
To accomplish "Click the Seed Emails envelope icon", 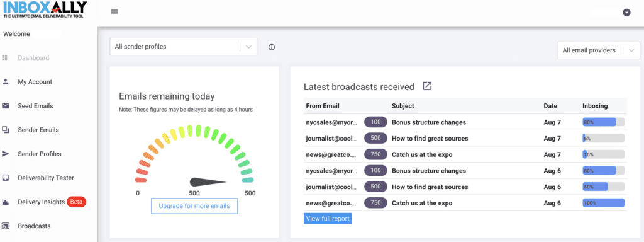I will point(5,106).
